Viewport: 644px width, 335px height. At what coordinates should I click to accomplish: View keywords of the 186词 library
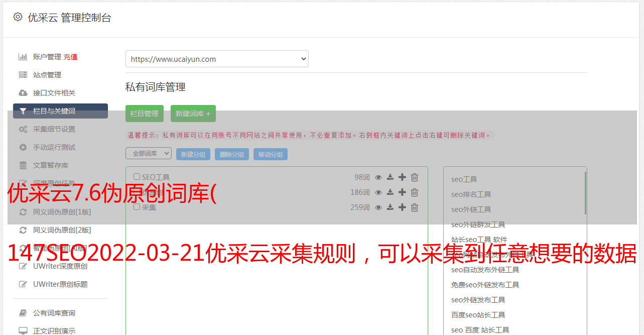[378, 192]
